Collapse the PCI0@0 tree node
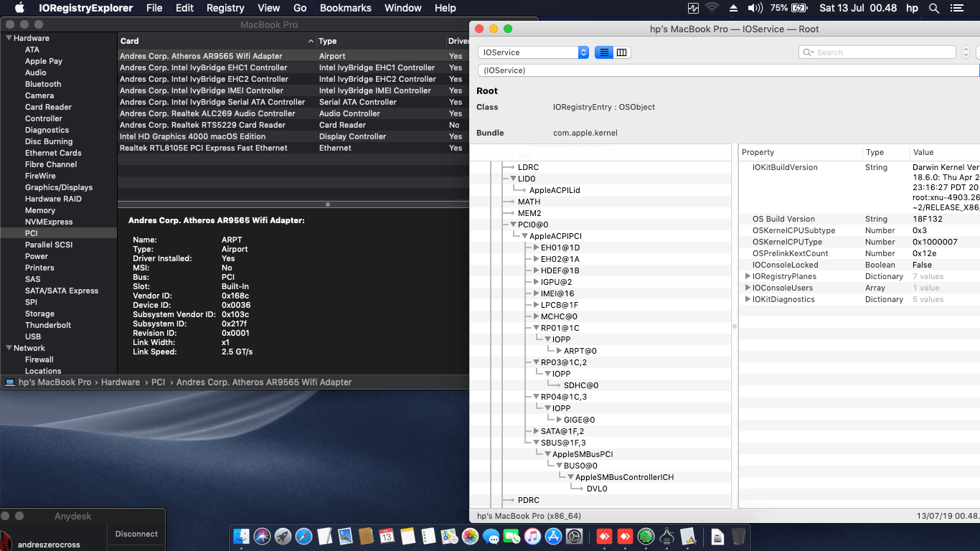980x551 pixels. pyautogui.click(x=513, y=225)
